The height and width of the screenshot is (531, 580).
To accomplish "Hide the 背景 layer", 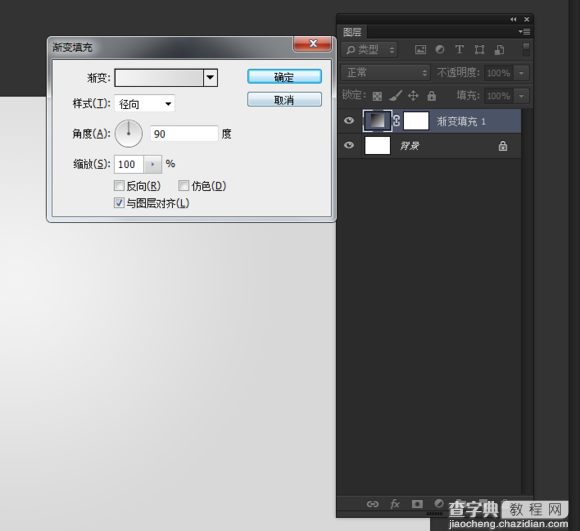I will tap(349, 145).
